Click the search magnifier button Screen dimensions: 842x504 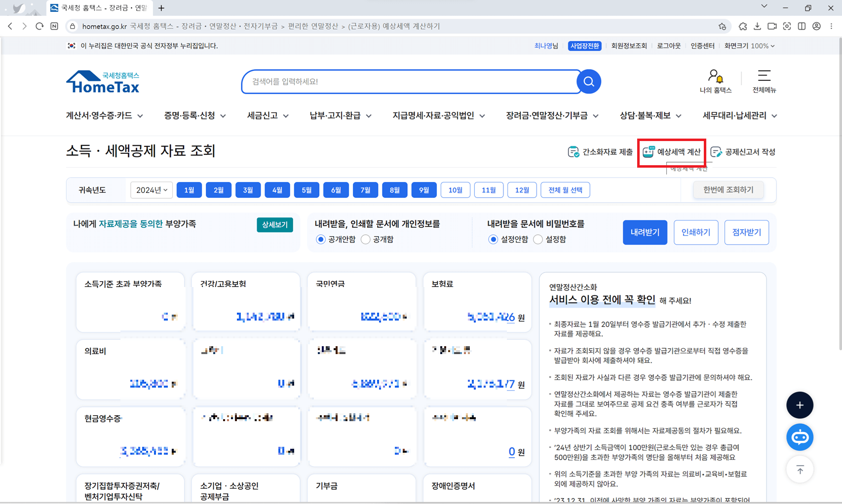tap(588, 82)
